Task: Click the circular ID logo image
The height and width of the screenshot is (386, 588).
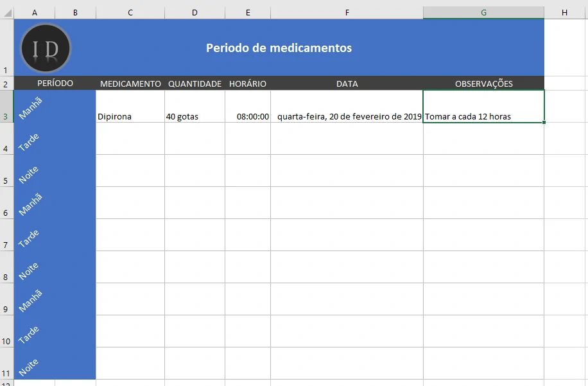Action: pos(44,47)
